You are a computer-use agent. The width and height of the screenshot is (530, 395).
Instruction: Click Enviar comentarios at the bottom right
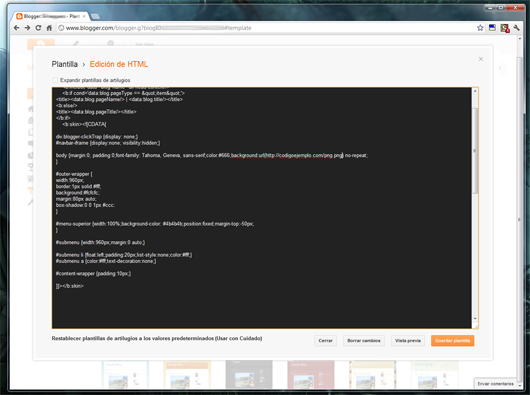495,384
